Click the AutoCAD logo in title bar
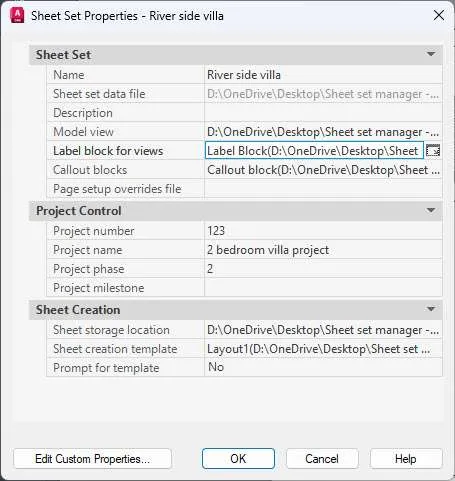The width and height of the screenshot is (455, 481). (x=17, y=16)
